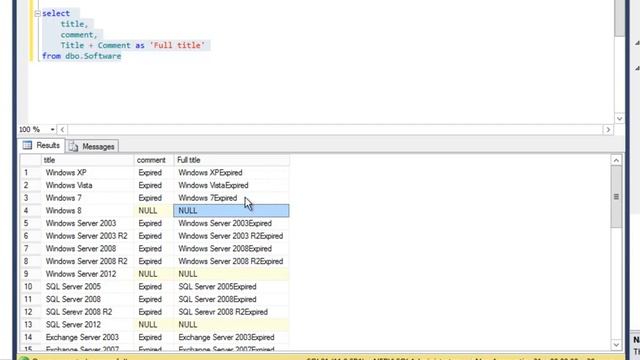Click the 'Windows Server 2008' title cell
640x360 pixels.
point(87,249)
